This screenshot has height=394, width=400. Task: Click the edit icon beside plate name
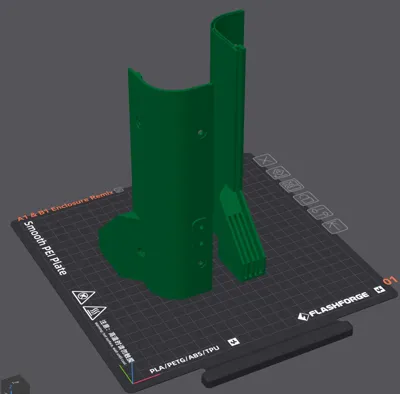(118, 190)
